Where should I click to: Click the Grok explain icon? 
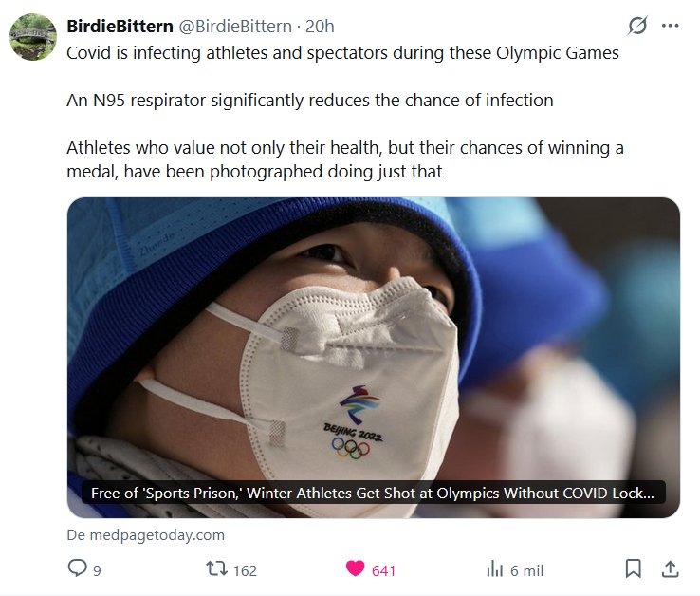tap(637, 26)
